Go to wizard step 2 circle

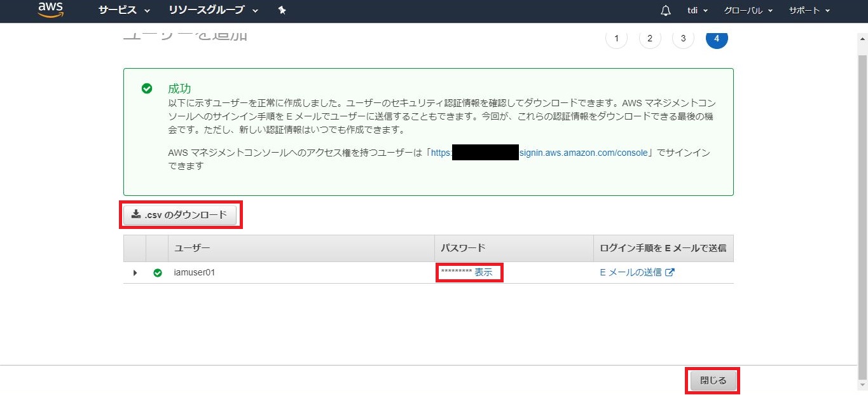[649, 38]
